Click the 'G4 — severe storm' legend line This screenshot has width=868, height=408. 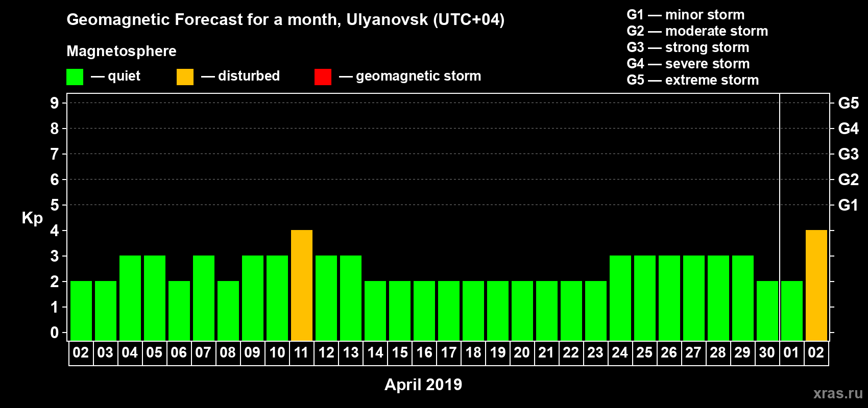pyautogui.click(x=688, y=64)
